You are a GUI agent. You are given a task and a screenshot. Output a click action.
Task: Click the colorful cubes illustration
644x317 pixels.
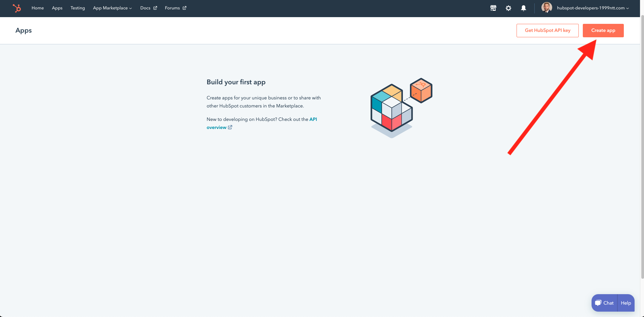401,108
